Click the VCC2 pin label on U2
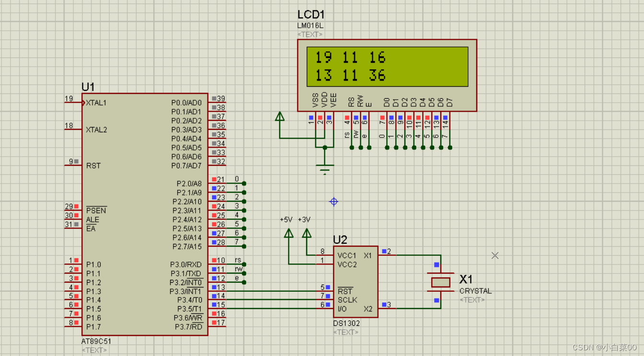 point(347,264)
